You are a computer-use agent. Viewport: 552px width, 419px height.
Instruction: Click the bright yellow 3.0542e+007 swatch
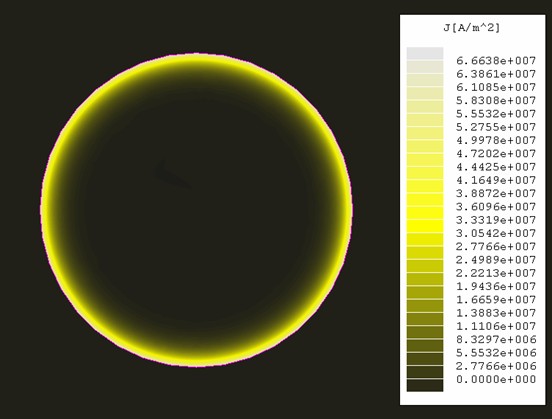pos(425,226)
